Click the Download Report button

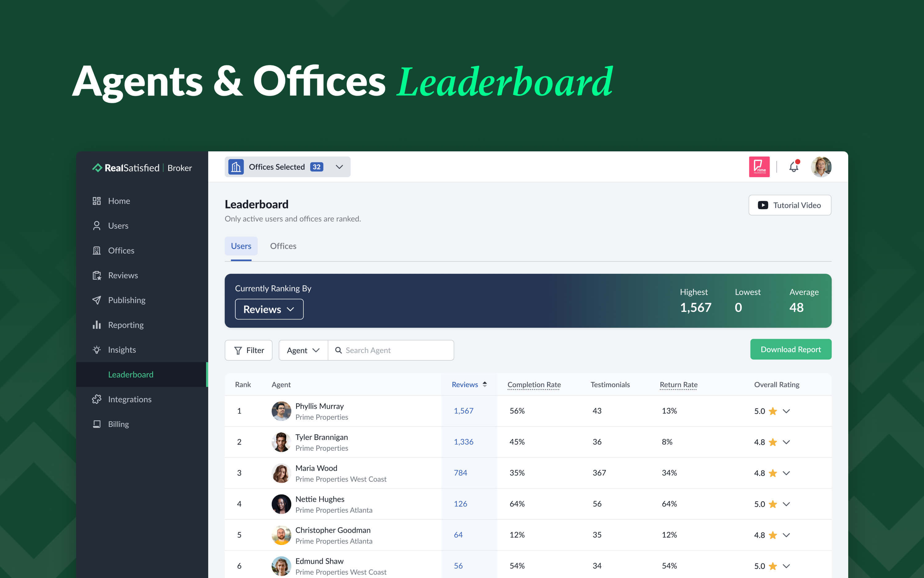coord(791,349)
